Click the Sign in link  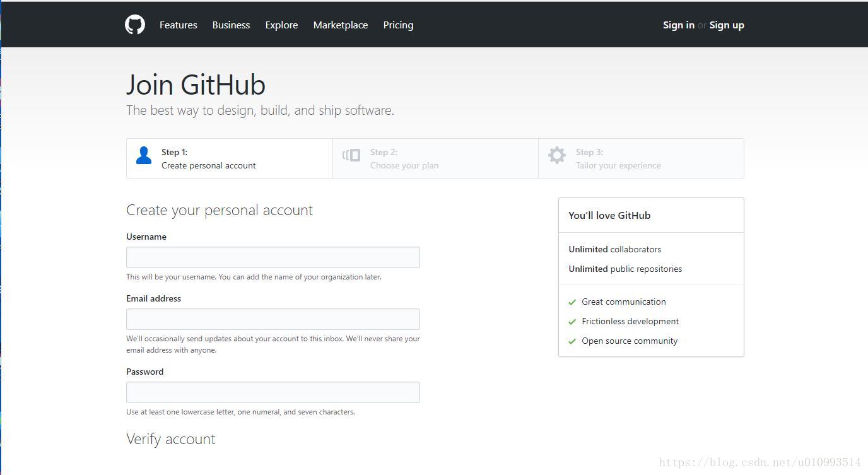coord(679,25)
